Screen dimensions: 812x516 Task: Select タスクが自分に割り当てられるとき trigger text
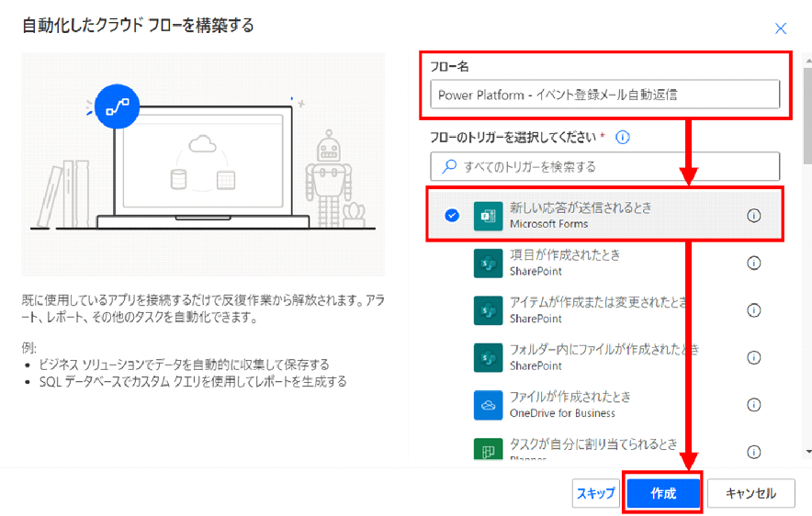(x=593, y=444)
